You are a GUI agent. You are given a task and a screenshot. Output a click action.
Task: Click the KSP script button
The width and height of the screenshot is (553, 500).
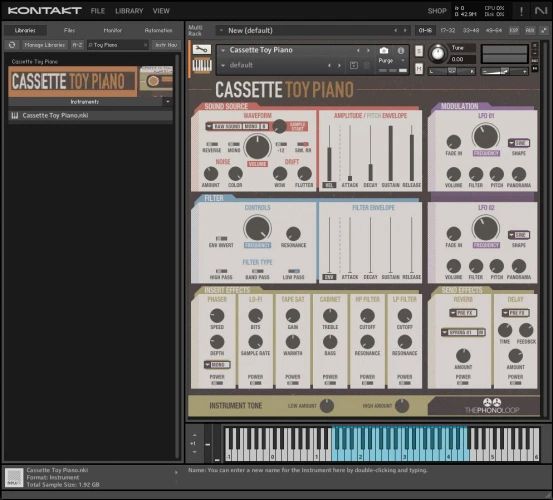pos(514,30)
